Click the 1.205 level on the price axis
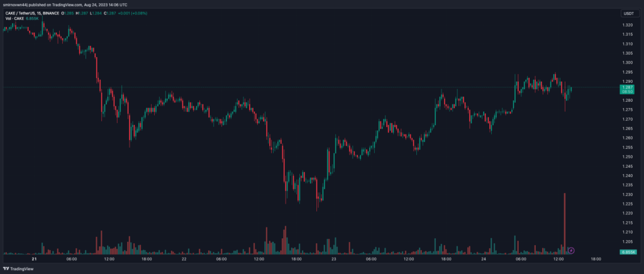This screenshot has width=644, height=274. [628, 242]
